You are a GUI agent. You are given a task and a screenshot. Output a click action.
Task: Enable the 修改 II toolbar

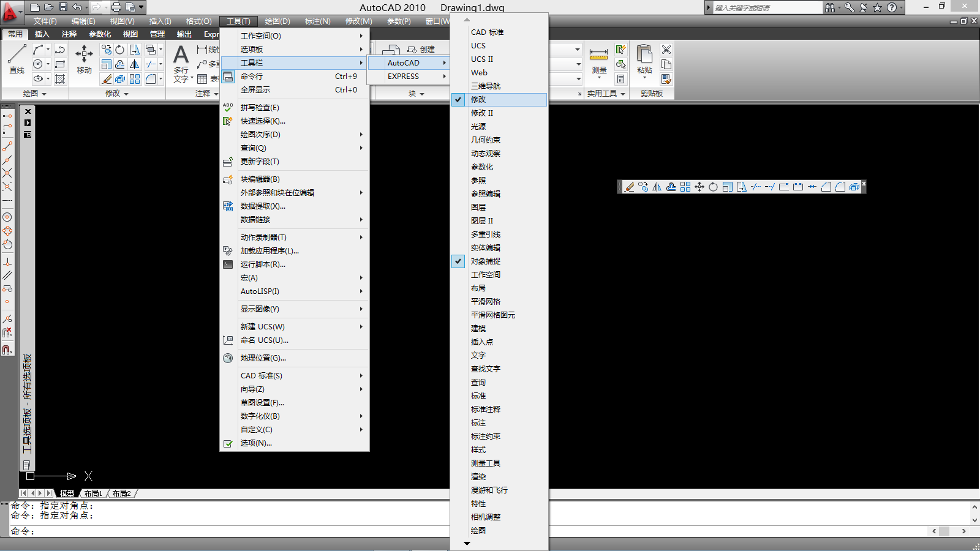click(499, 113)
